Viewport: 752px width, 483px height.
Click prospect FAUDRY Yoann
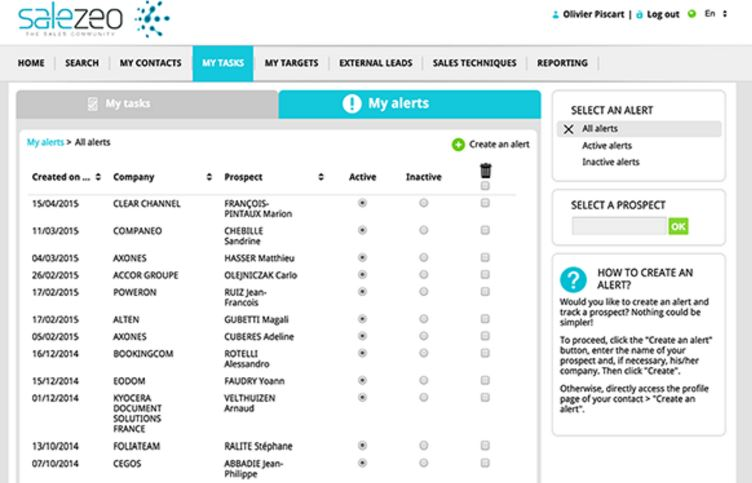254,381
